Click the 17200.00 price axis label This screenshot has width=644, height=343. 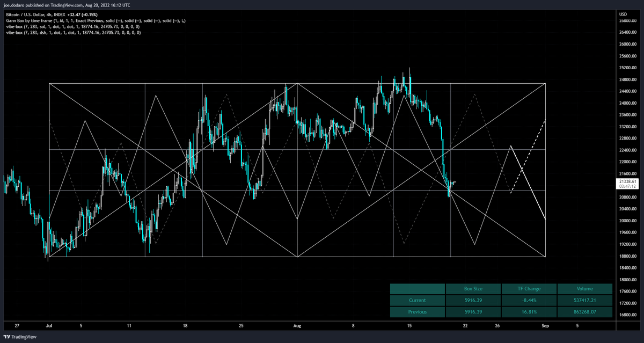click(628, 303)
